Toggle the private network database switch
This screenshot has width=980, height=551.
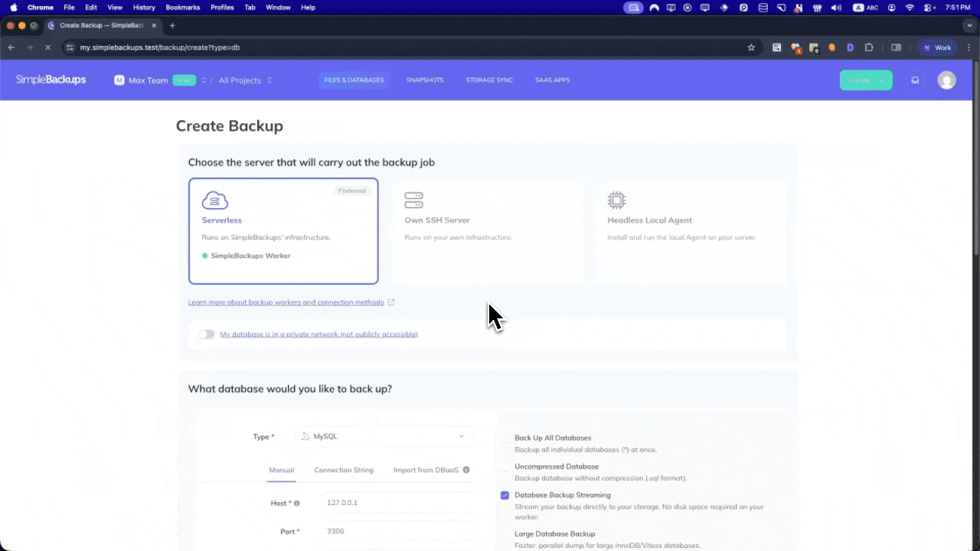[207, 334]
